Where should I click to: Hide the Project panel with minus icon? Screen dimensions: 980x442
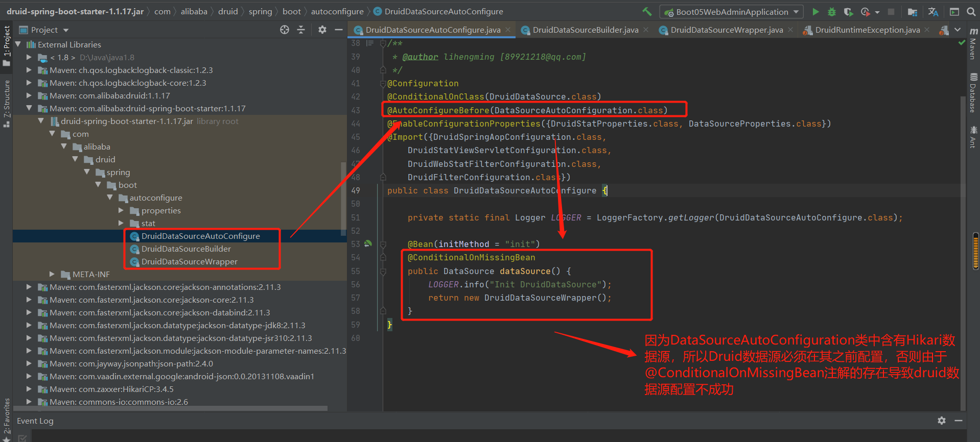[x=338, y=30]
